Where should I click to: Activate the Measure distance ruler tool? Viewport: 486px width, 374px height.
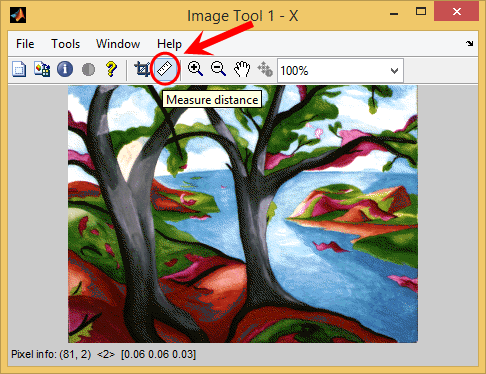tap(165, 69)
